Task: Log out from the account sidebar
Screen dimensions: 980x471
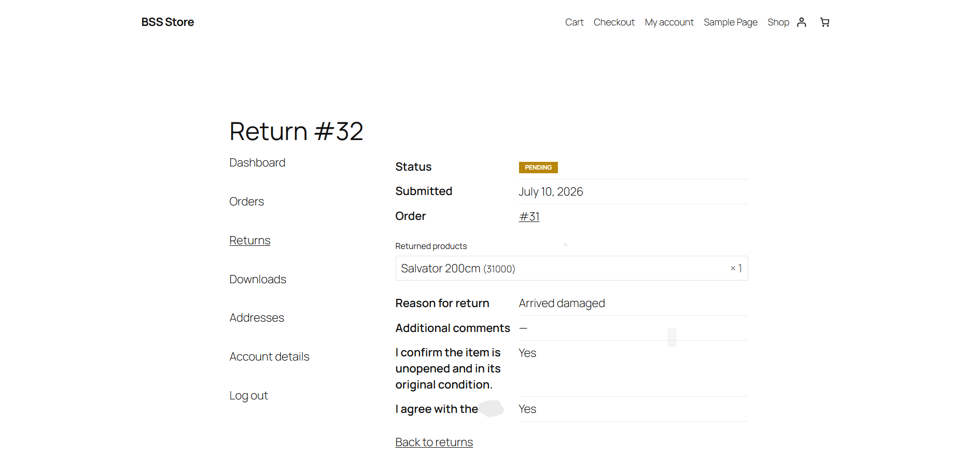Action: [248, 395]
